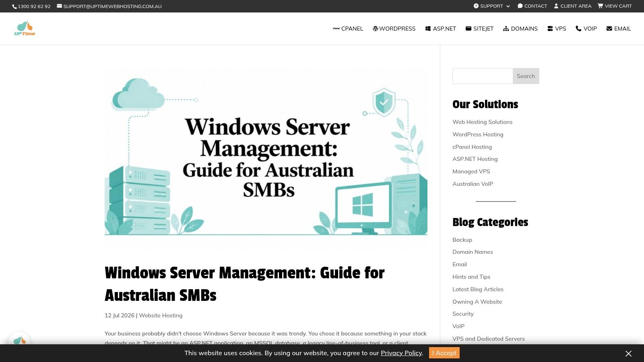Close the cookie notice with the X
The width and height of the screenshot is (644, 362).
[628, 354]
